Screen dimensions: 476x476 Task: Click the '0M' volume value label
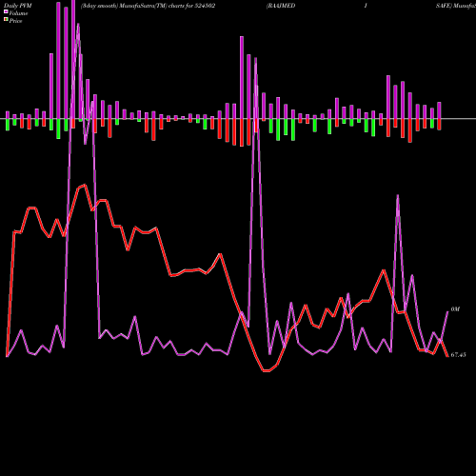pyautogui.click(x=455, y=309)
